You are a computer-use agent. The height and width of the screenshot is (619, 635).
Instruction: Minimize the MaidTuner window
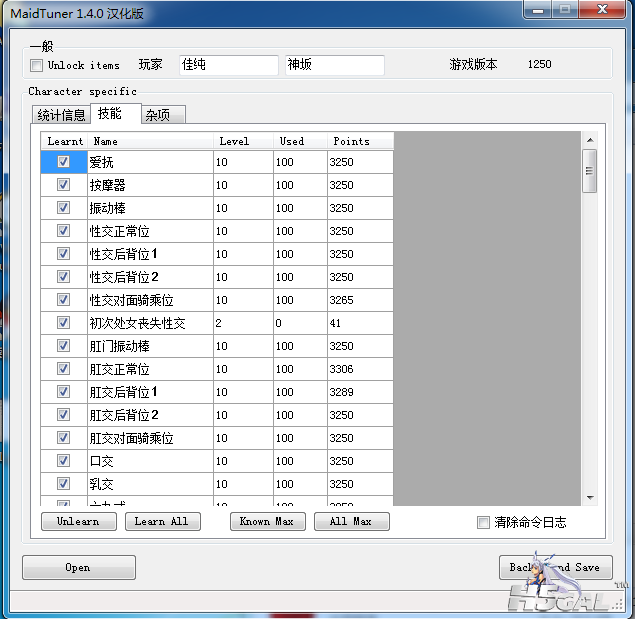538,10
